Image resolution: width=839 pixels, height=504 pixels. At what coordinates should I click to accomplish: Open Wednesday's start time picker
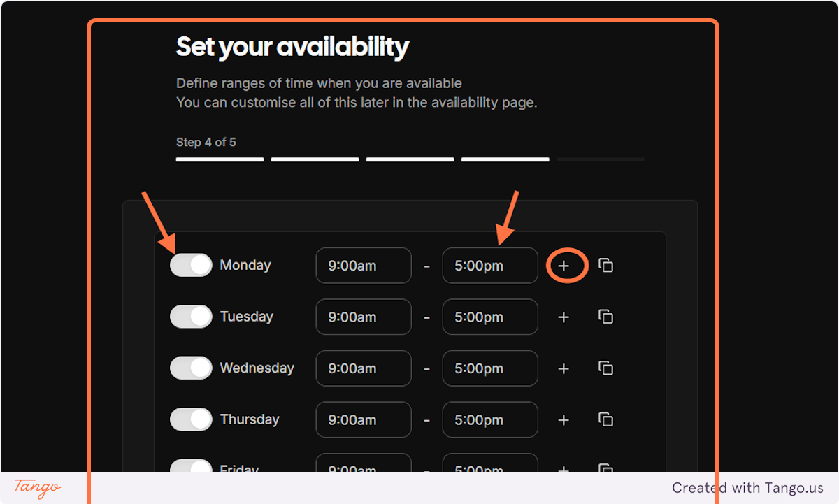click(x=364, y=368)
